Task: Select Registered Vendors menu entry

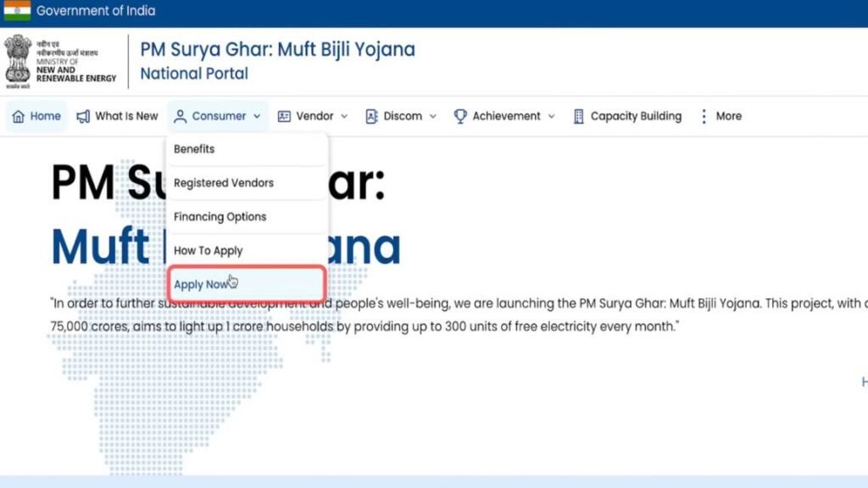Action: [x=247, y=183]
